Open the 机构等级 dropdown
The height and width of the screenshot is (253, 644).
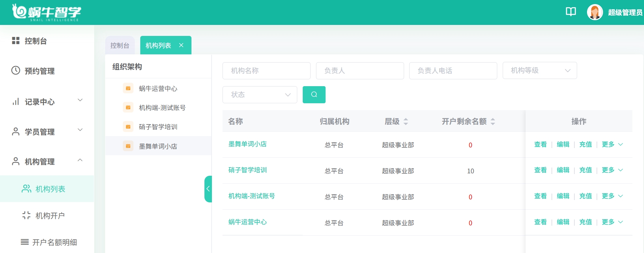(x=540, y=70)
